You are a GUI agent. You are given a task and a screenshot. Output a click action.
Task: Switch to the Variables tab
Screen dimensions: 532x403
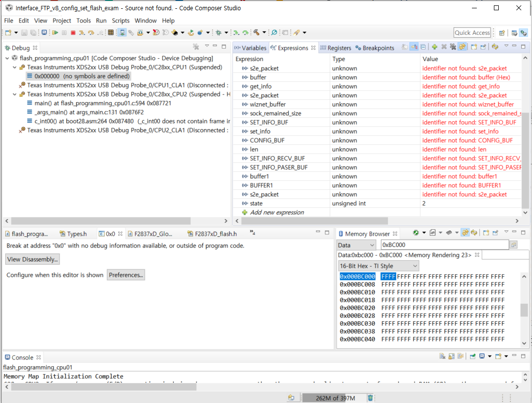point(251,48)
